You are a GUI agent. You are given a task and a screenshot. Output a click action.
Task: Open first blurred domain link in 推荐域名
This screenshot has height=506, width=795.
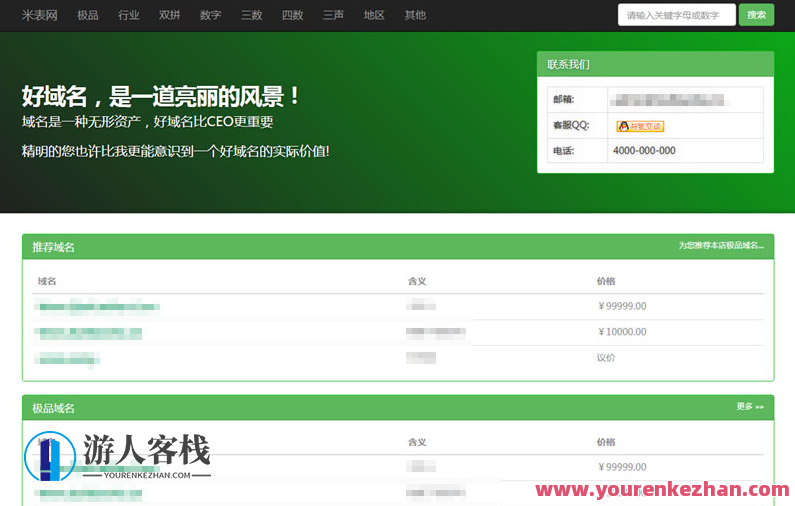97,307
